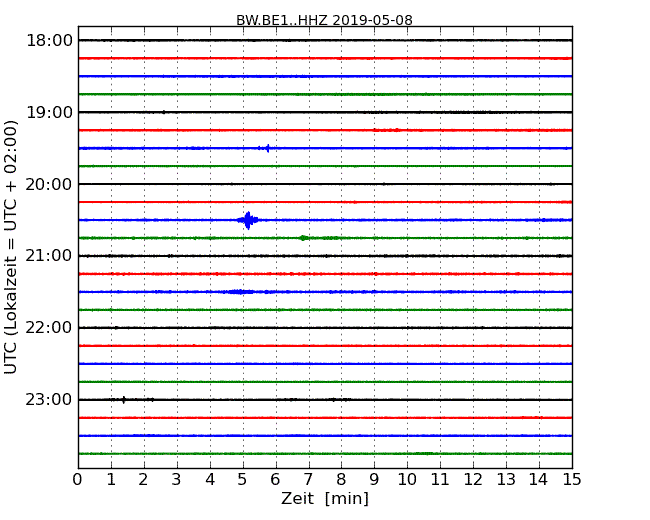Click the Zeit [min] axis label
650x520 pixels.
pyautogui.click(x=325, y=498)
